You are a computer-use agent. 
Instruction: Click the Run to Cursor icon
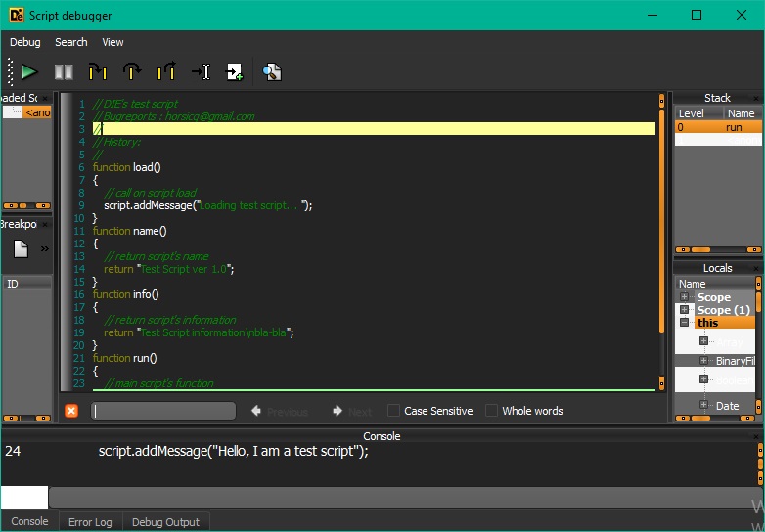(x=201, y=71)
